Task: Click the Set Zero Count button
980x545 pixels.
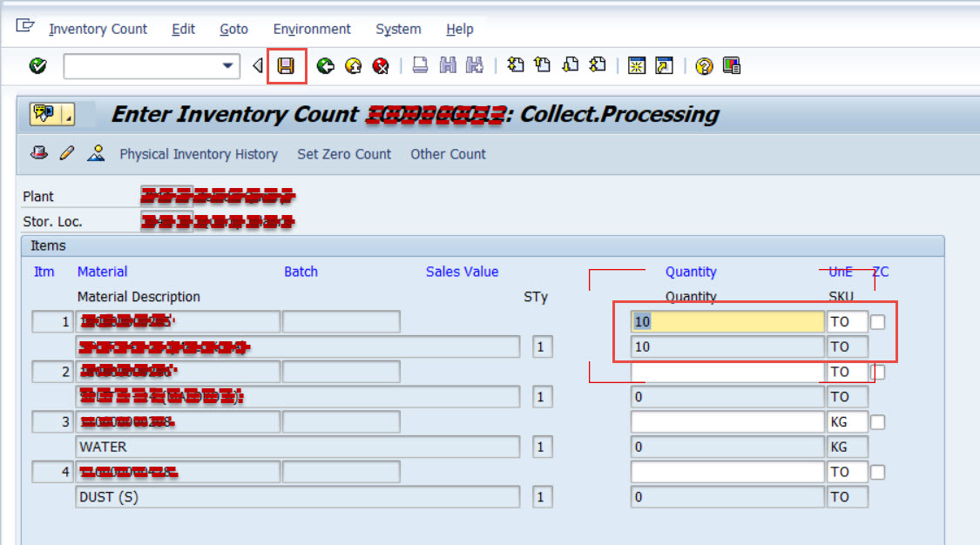Action: pyautogui.click(x=343, y=154)
